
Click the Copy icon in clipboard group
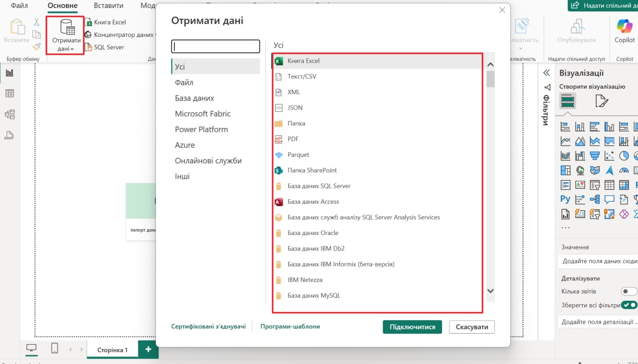36,34
